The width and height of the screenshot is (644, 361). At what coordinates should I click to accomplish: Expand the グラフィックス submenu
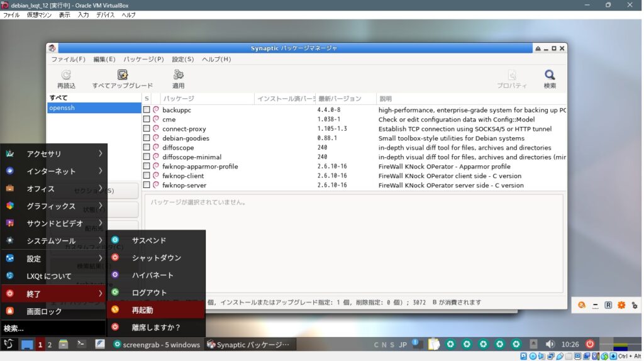tap(54, 206)
